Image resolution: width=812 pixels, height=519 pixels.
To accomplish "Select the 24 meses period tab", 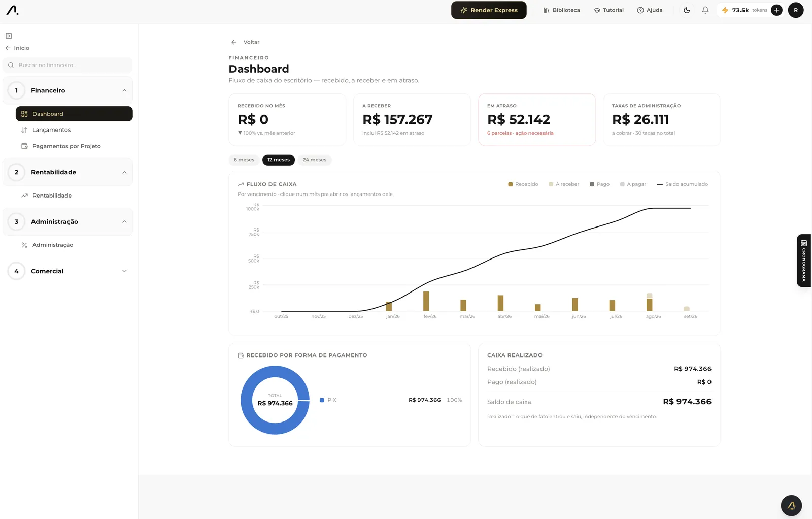I will [x=315, y=160].
